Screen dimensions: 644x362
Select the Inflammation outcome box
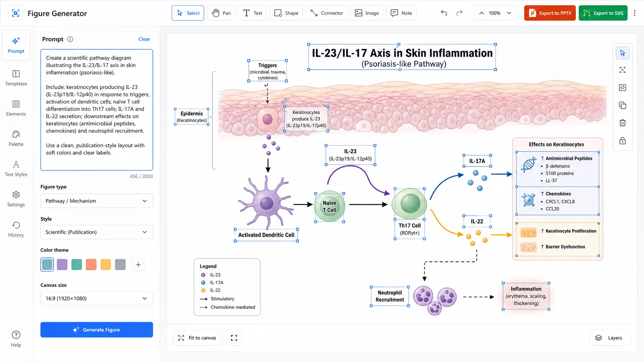coord(526,296)
